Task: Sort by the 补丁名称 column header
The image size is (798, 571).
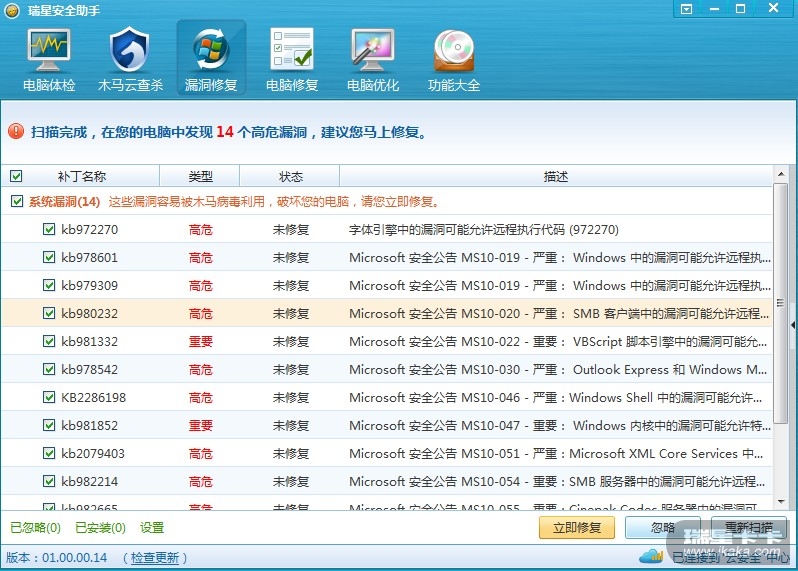Action: [x=81, y=177]
